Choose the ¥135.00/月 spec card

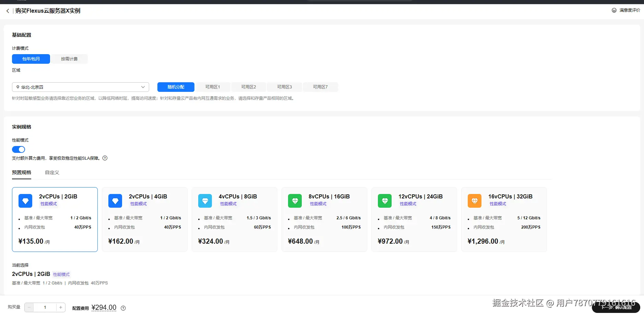point(55,219)
